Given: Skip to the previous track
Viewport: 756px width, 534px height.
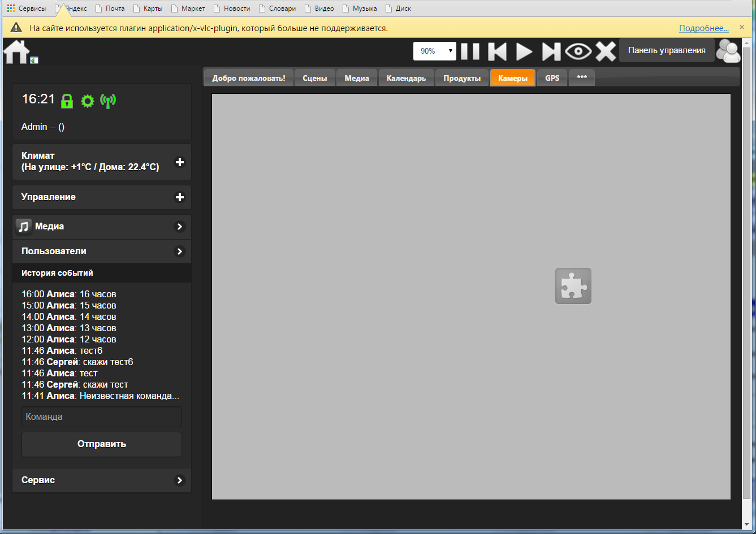Looking at the screenshot, I should coord(497,51).
